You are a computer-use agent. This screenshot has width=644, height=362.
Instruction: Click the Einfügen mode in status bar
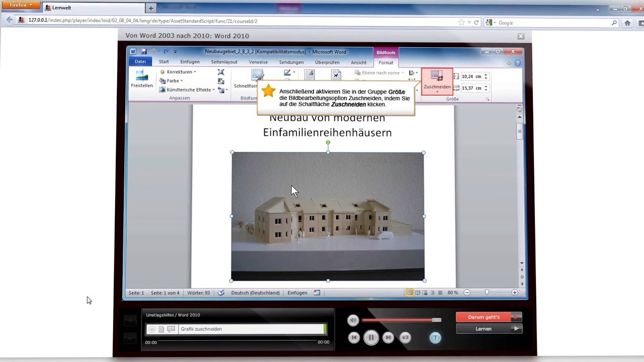tap(297, 293)
